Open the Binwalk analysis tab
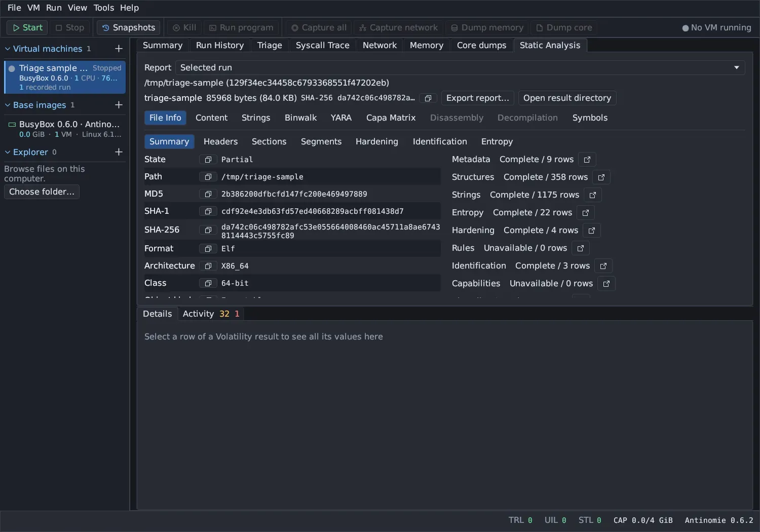This screenshot has width=760, height=532. coord(300,118)
